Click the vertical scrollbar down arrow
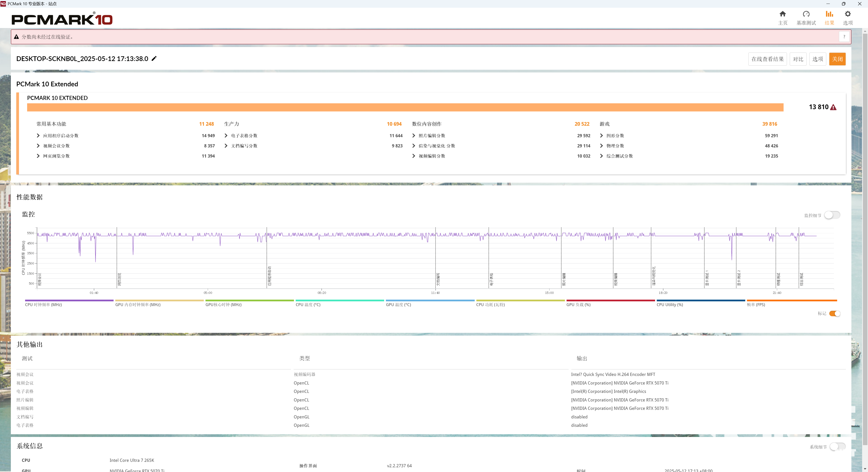868x472 pixels. pyautogui.click(x=865, y=469)
